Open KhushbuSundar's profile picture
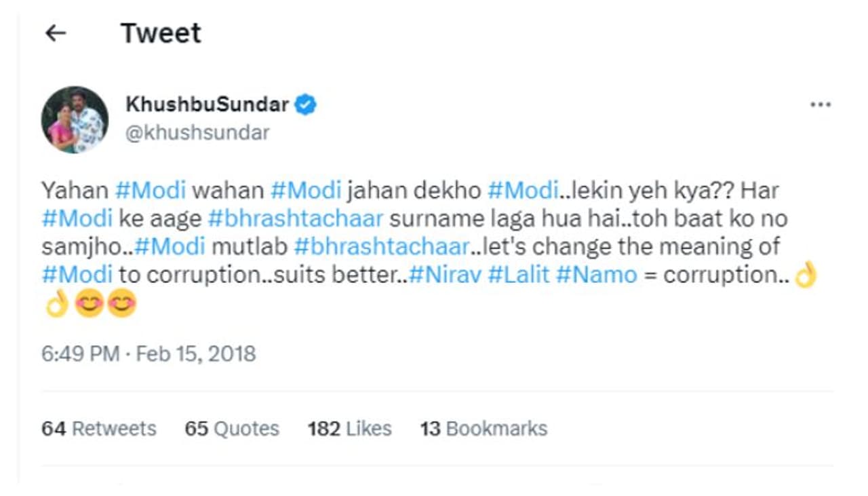The width and height of the screenshot is (868, 496). click(x=75, y=119)
